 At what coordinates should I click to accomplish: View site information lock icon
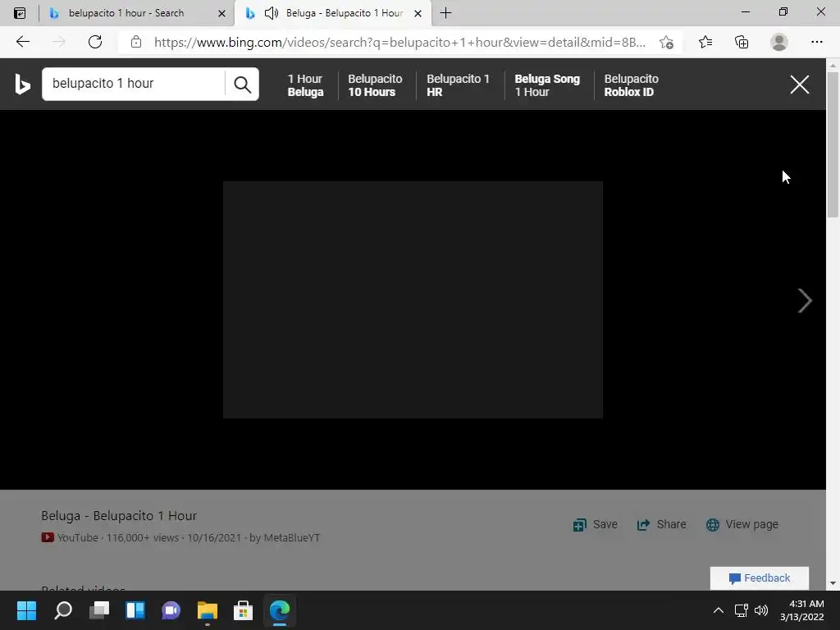[136, 42]
